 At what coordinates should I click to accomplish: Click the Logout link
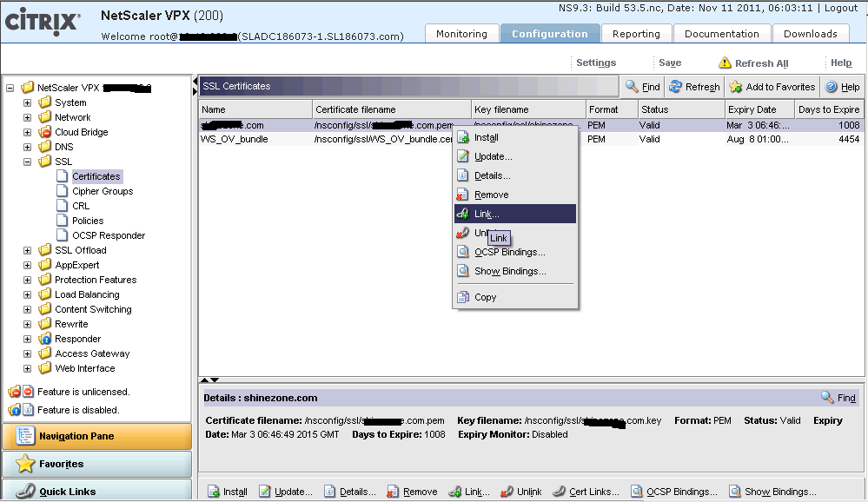[x=840, y=8]
